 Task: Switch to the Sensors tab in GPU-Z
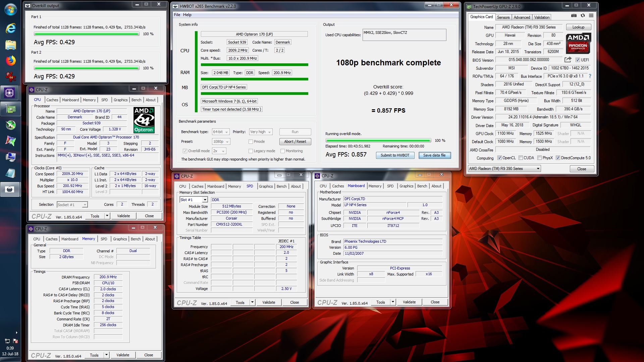click(503, 17)
